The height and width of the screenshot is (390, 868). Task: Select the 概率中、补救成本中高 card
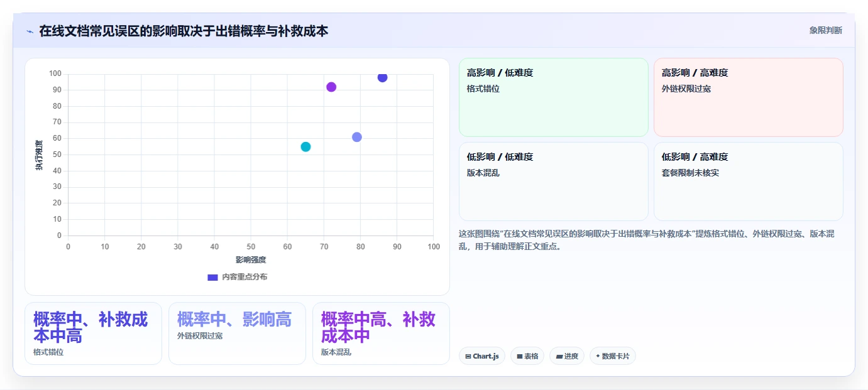(93, 333)
